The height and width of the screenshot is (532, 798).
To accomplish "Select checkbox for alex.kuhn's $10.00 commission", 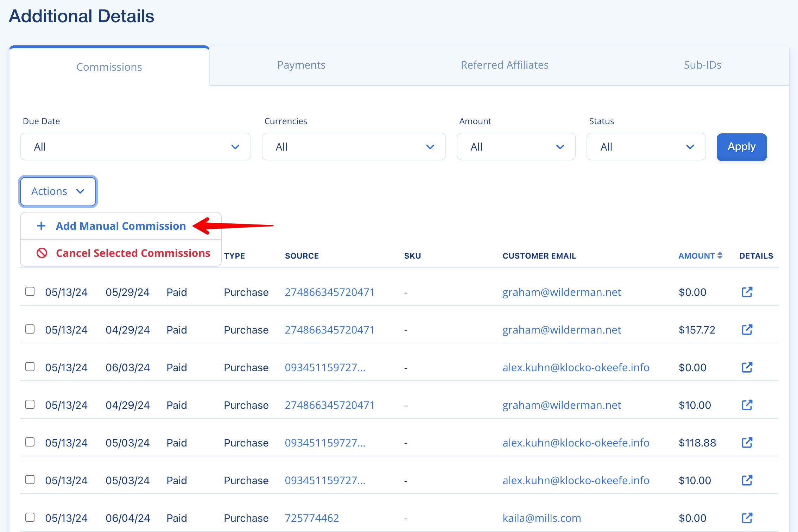I will (30, 480).
